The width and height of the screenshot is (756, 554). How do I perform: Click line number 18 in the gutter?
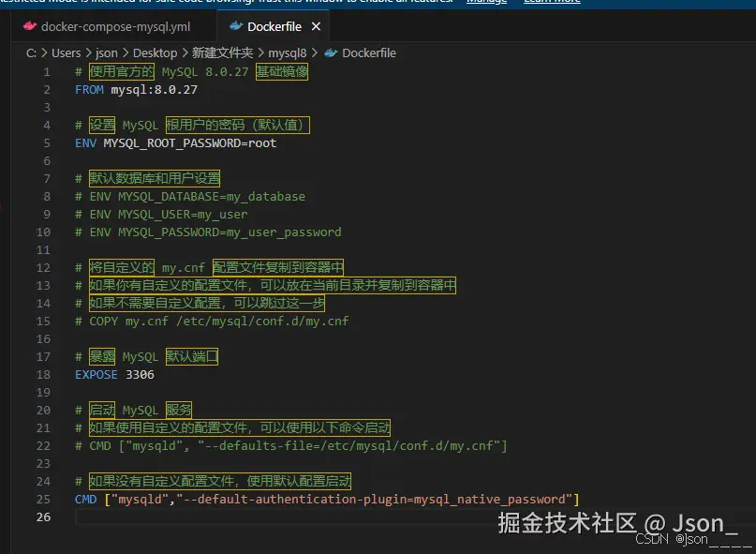click(x=43, y=375)
